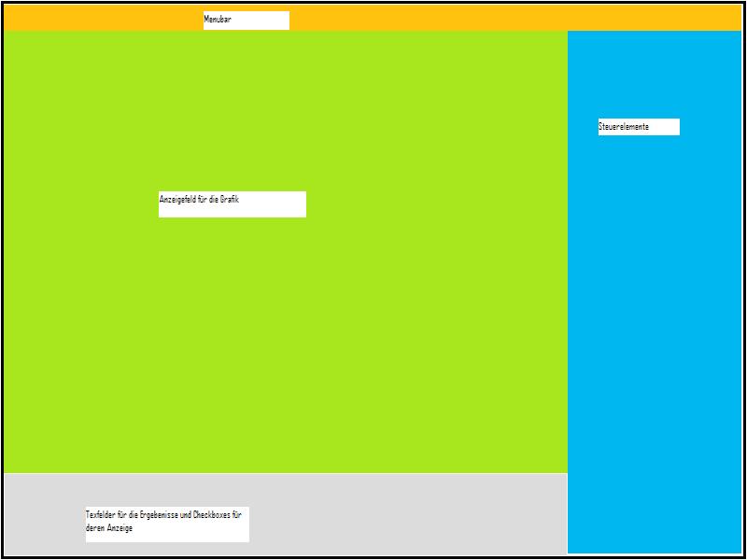Select "Texfelder für die Ergebenisse" text box
This screenshot has width=747, height=560.
click(168, 525)
